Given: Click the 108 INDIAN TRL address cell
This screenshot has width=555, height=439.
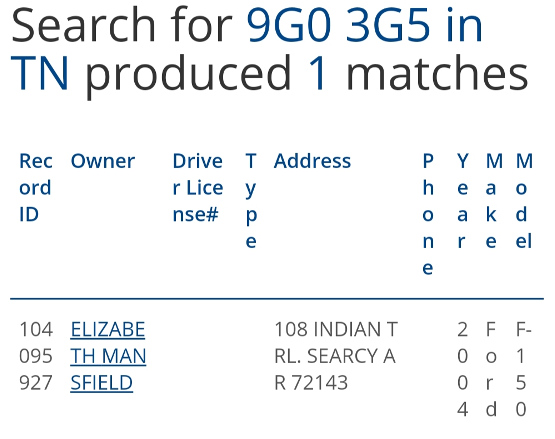Looking at the screenshot, I should point(336,356).
